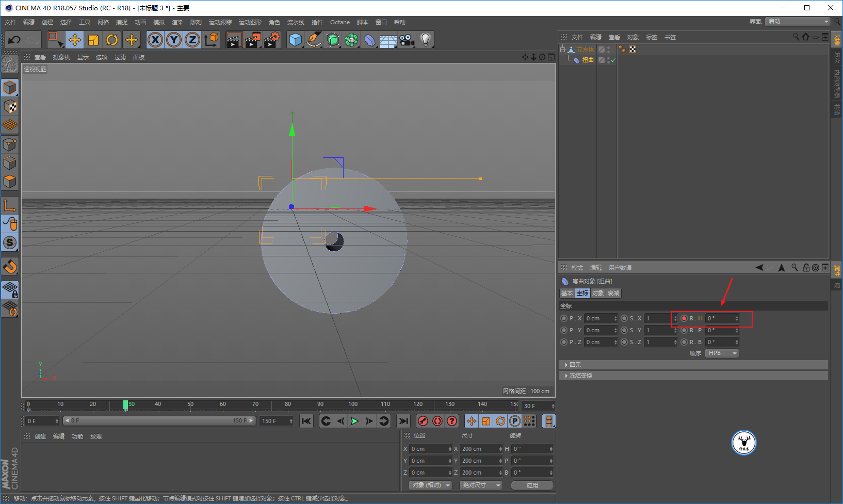
Task: Toggle the P.X keyframe radio button
Action: pos(564,318)
